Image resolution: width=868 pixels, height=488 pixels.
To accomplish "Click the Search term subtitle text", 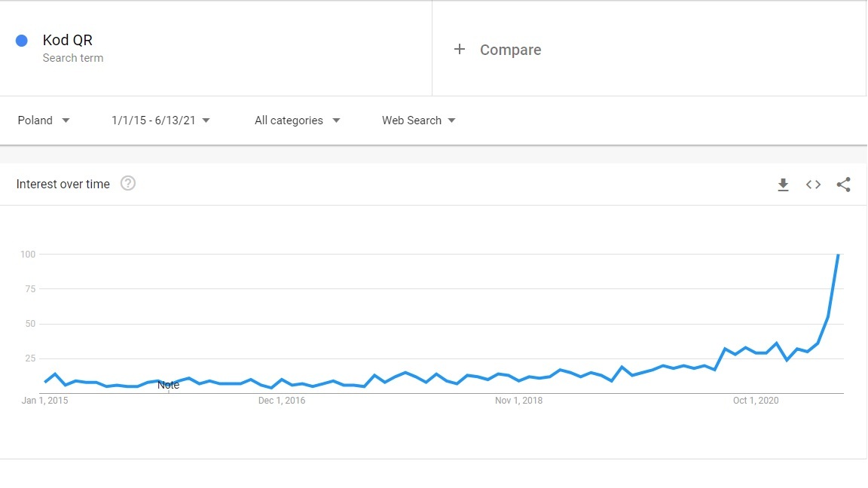I will coord(73,57).
